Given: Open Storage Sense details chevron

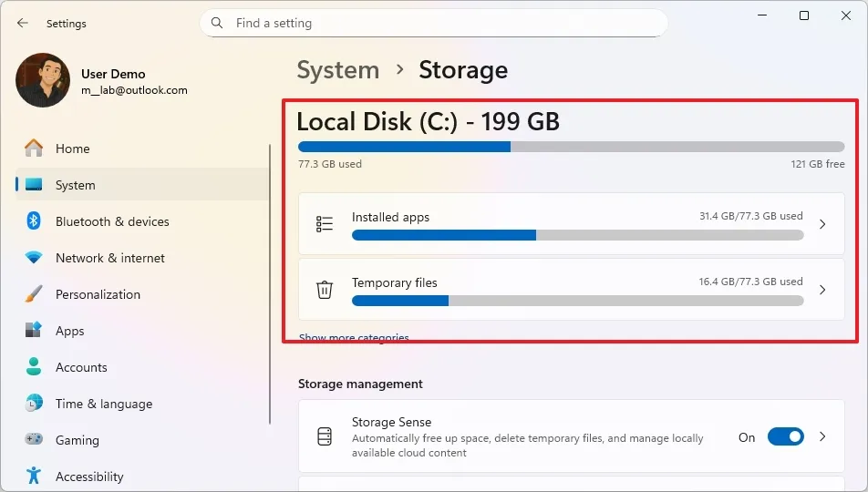Looking at the screenshot, I should coord(822,436).
